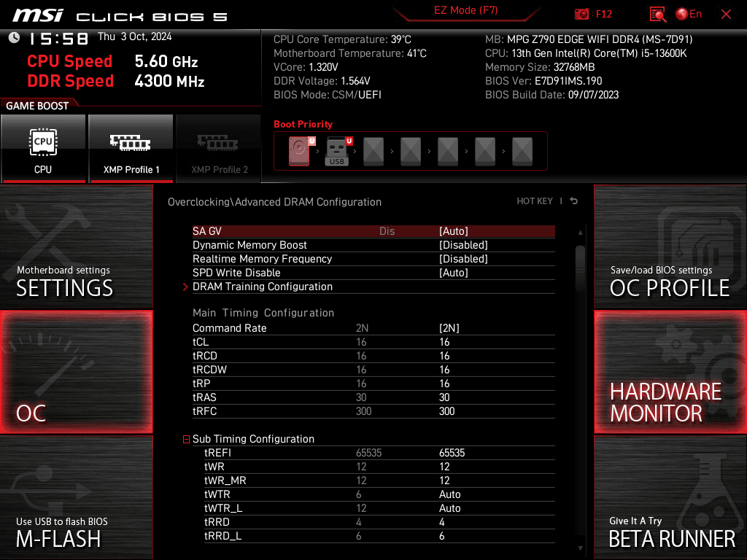Switch to EZ Mode (F7)
747x560 pixels.
465,10
